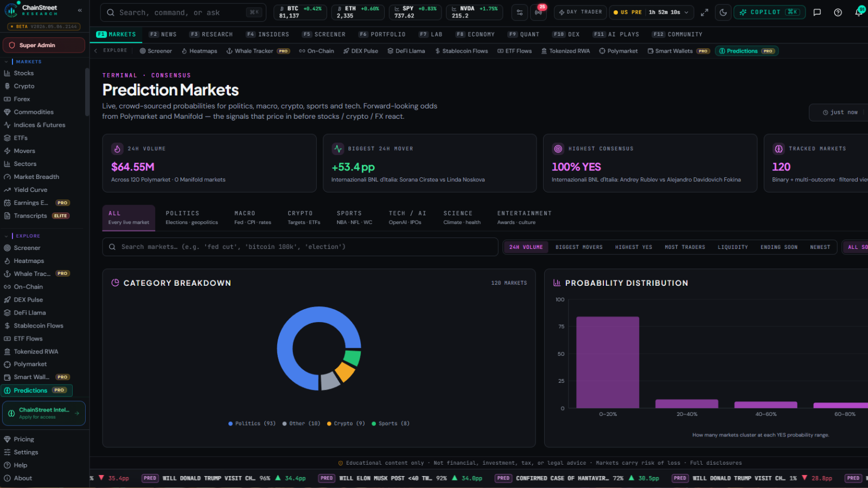Switch to the F3 Research tab
The width and height of the screenshot is (868, 488).
[211, 34]
